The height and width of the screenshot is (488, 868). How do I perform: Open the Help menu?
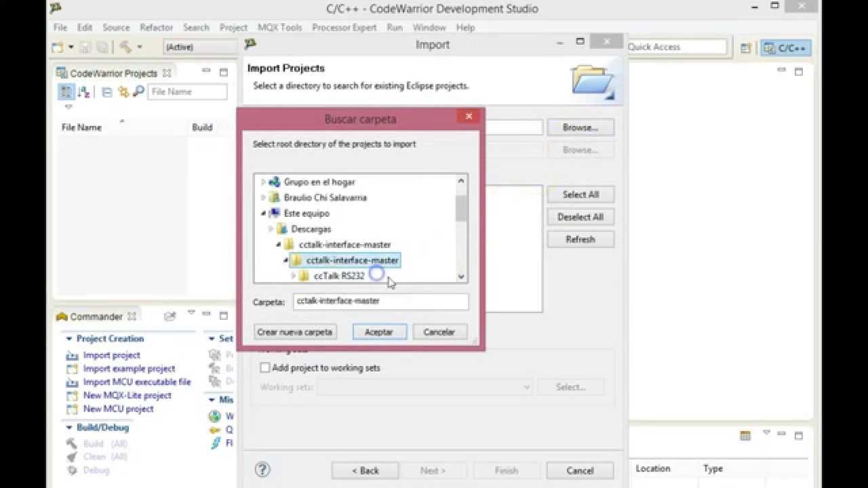point(465,27)
